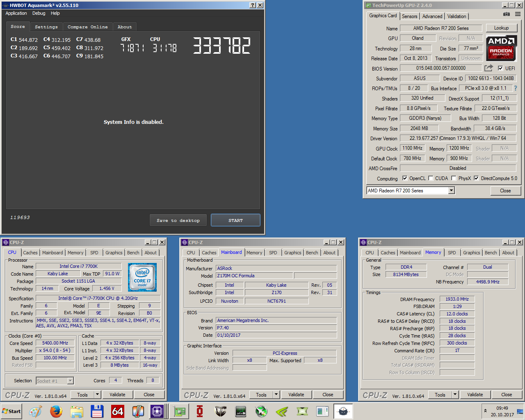Image resolution: width=525 pixels, height=420 pixels.
Task: Click the GPU Name field AMD Radeon R7 200 Series
Action: (441, 28)
